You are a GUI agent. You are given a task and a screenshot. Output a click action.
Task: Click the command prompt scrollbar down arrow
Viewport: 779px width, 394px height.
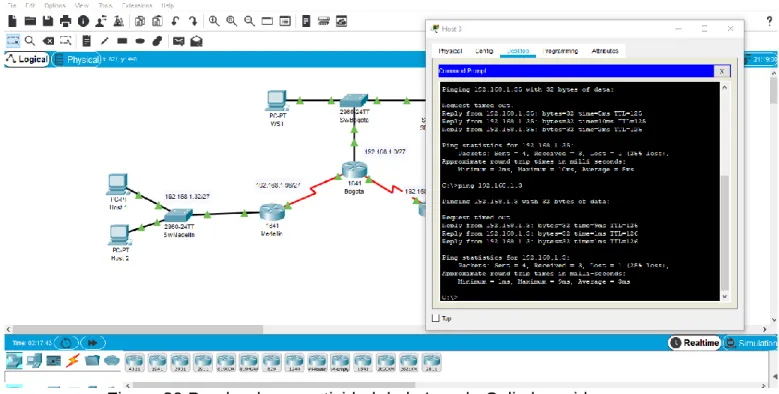[x=724, y=297]
